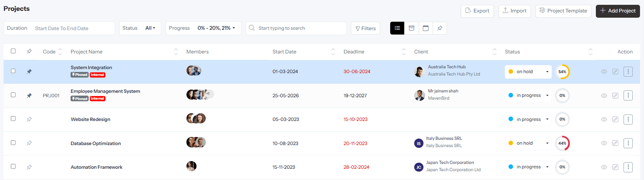View Employee Management System via eye icon
This screenshot has width=644, height=180.
pyautogui.click(x=604, y=96)
